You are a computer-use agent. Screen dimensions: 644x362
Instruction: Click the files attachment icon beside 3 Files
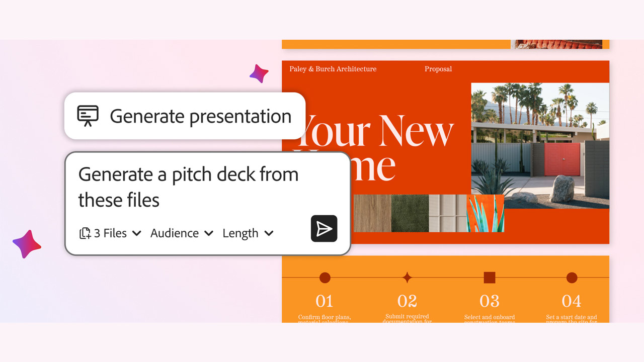(x=85, y=233)
